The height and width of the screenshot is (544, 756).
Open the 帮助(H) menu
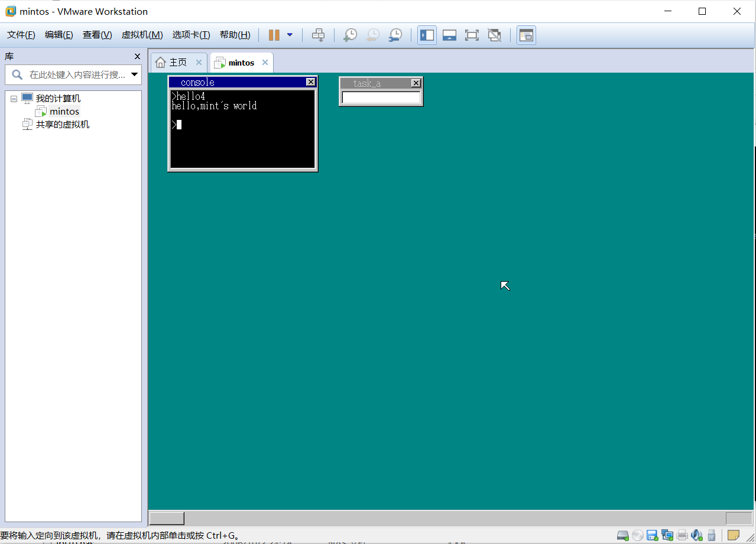(235, 35)
